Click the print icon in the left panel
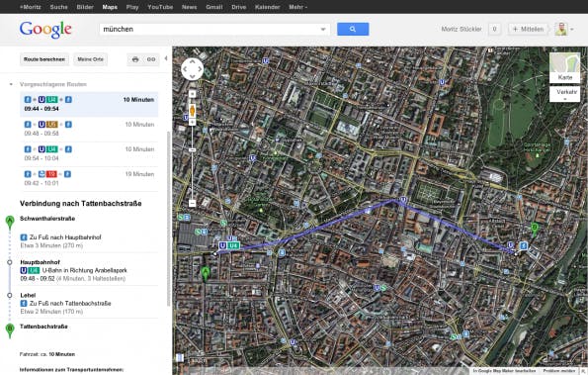 pyautogui.click(x=135, y=59)
